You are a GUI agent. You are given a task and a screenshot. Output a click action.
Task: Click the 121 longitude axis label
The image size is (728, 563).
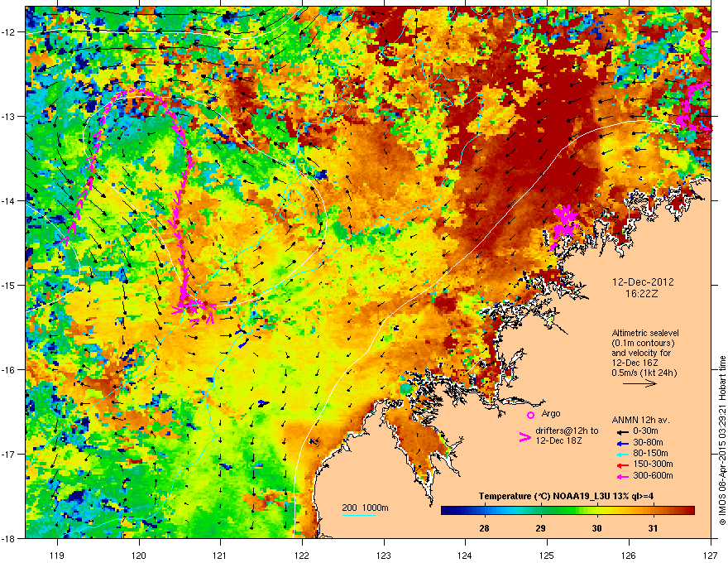click(220, 555)
